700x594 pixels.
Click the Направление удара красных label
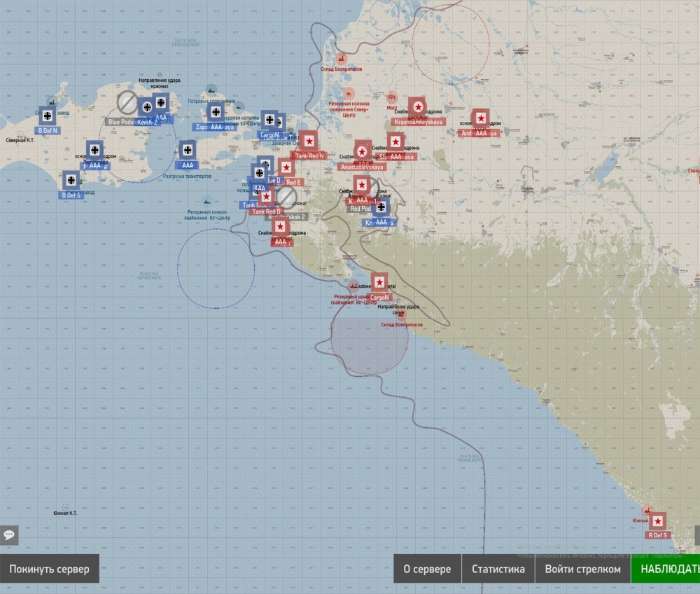pos(160,83)
